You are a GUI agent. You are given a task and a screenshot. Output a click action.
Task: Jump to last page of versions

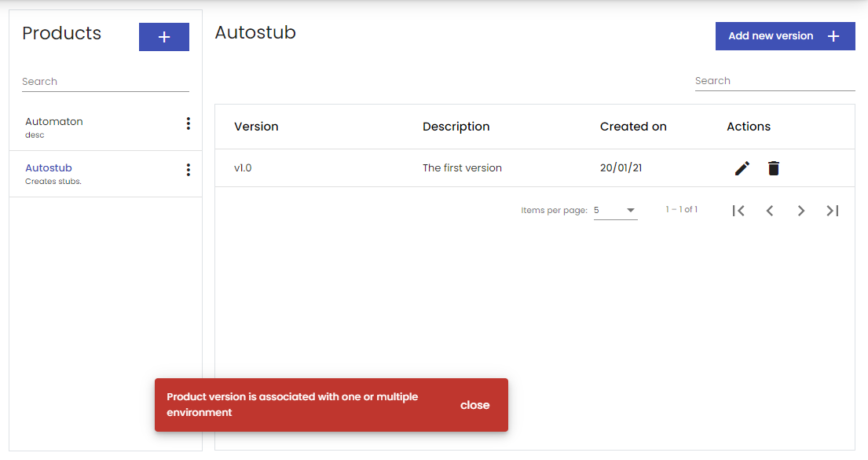pyautogui.click(x=833, y=211)
